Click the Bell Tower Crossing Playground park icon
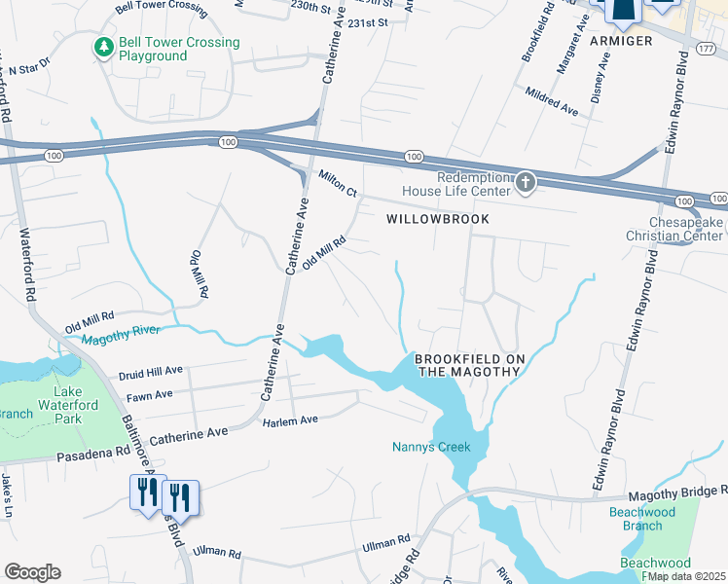Screen dimensions: 728x584 [104, 49]
